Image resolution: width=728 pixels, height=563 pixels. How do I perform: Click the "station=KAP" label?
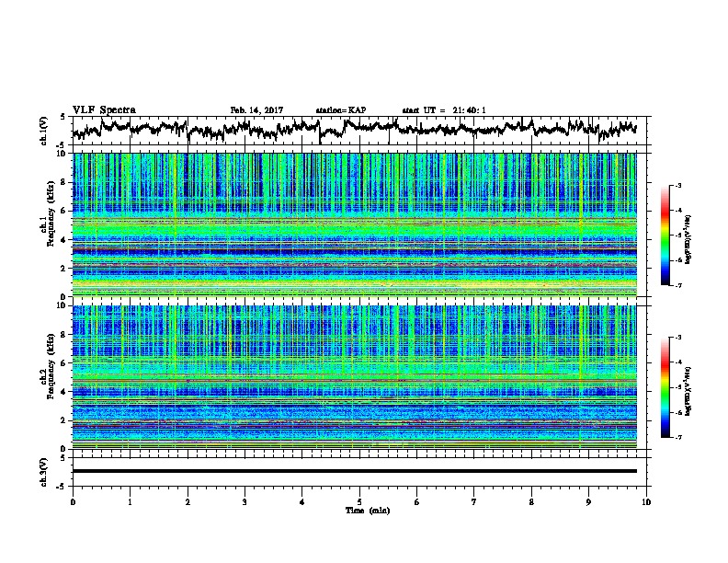click(x=341, y=110)
